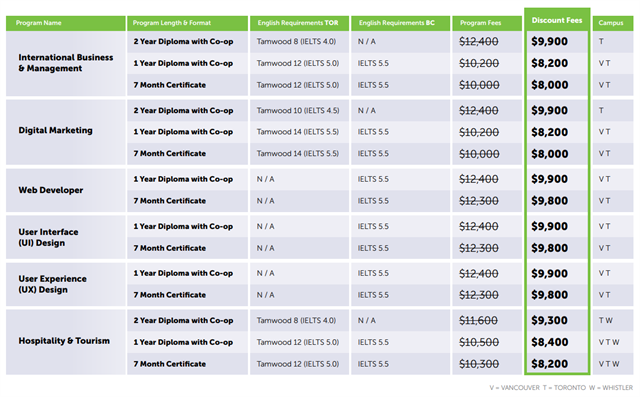Select the $8,400 discount fee

549,342
